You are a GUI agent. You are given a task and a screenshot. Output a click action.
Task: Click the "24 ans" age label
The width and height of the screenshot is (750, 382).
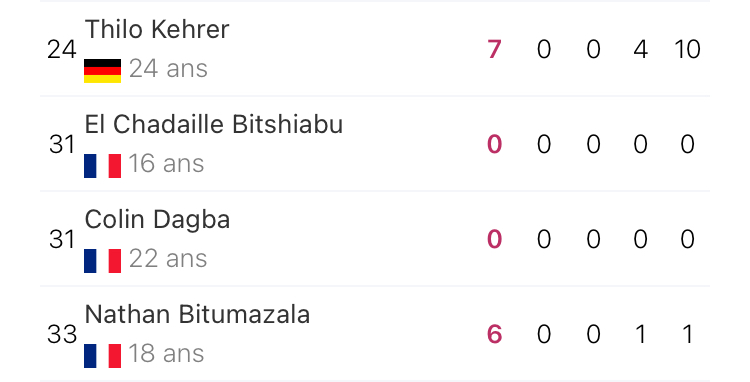[x=168, y=68]
